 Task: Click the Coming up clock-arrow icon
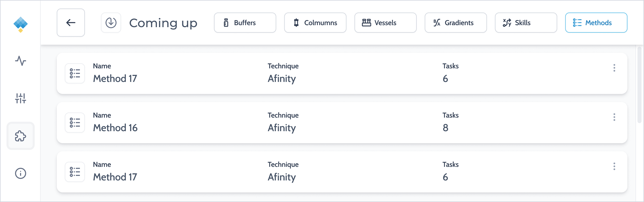click(x=111, y=23)
